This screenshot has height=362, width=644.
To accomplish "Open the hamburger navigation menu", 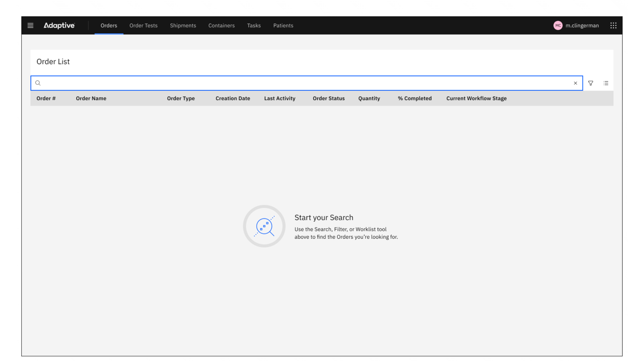I will pos(30,25).
